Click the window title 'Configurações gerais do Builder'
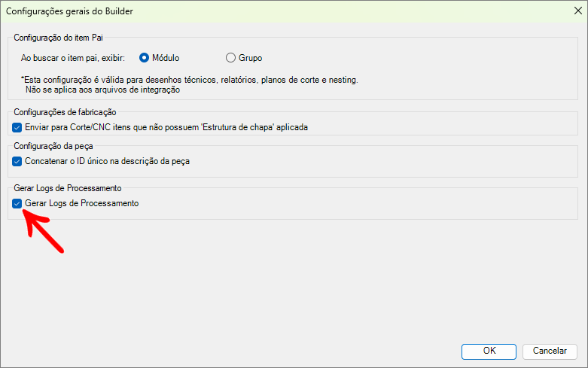The width and height of the screenshot is (588, 368). [69, 11]
